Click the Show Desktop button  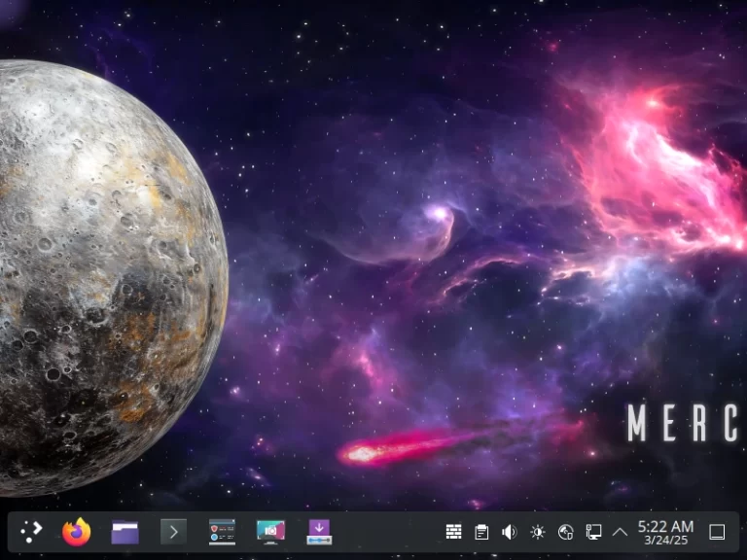click(717, 532)
